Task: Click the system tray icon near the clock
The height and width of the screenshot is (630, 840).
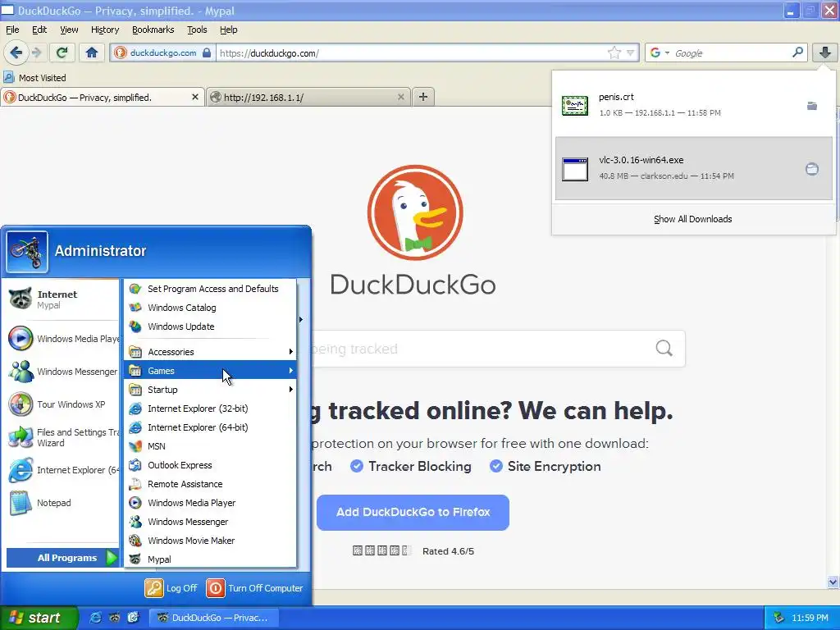Action: coord(778,618)
